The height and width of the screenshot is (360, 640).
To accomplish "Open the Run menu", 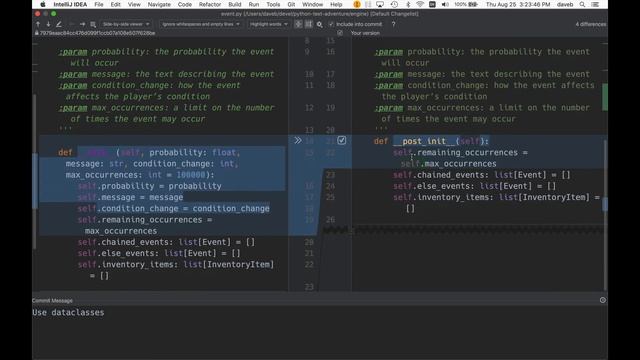I will 253,4.
